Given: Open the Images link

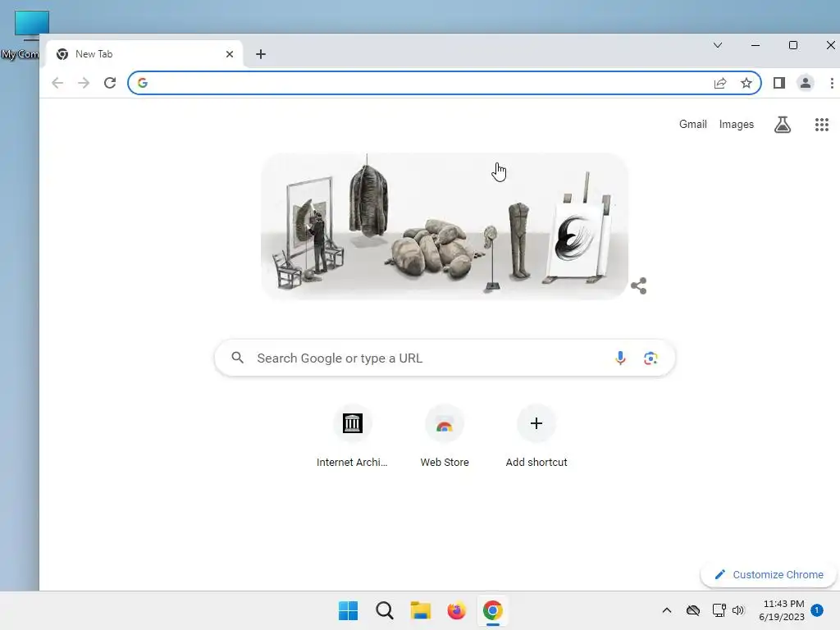Looking at the screenshot, I should click(736, 125).
